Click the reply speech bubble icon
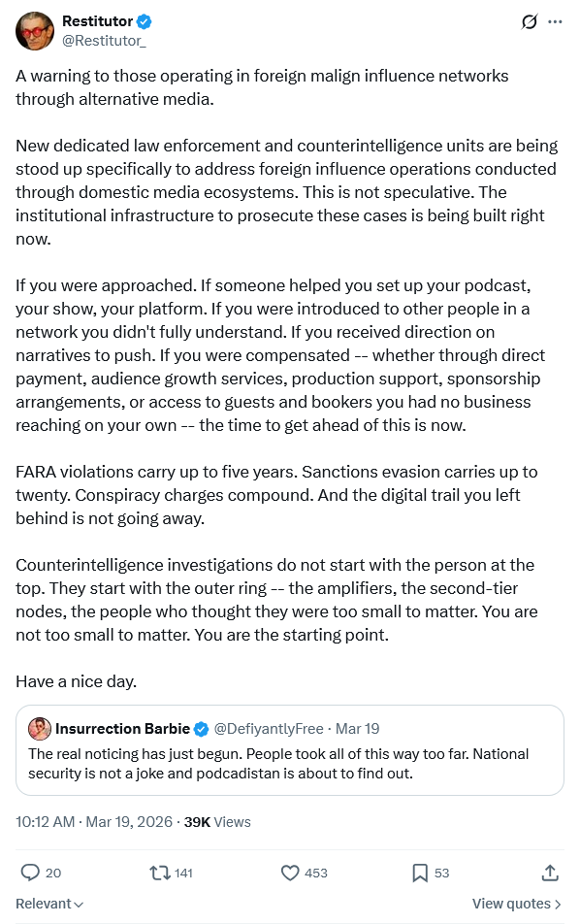 30,873
